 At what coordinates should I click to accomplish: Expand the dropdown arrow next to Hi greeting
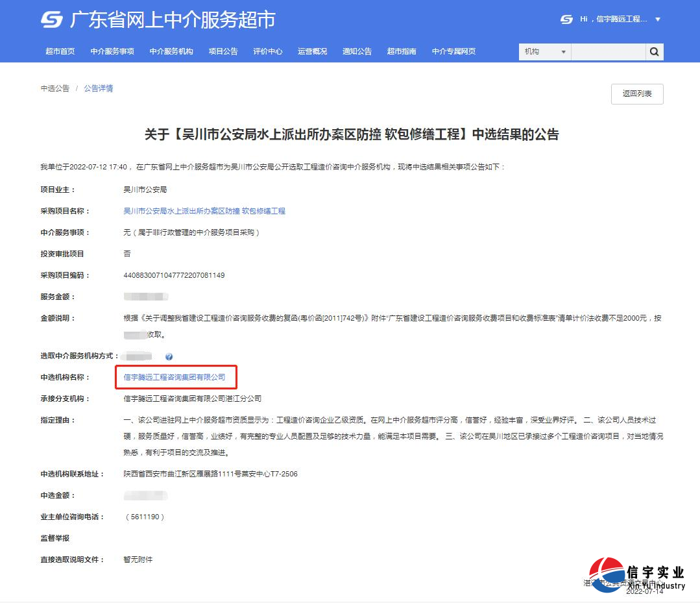tap(658, 19)
